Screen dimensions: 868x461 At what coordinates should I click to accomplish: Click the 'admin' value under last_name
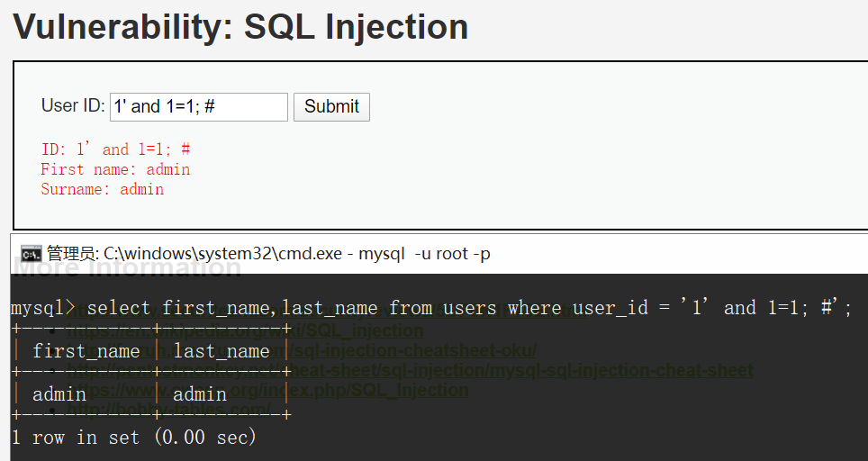tap(200, 394)
